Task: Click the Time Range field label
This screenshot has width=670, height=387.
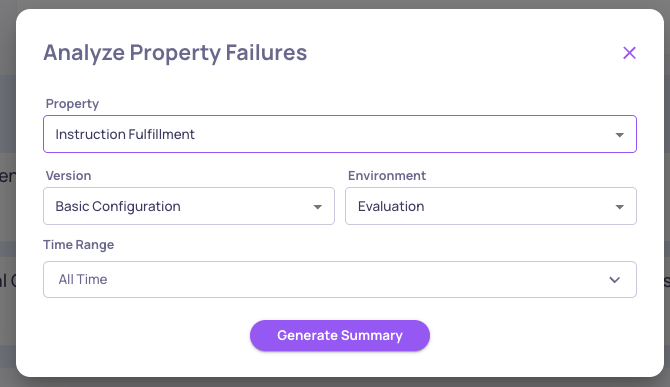Action: 79,245
